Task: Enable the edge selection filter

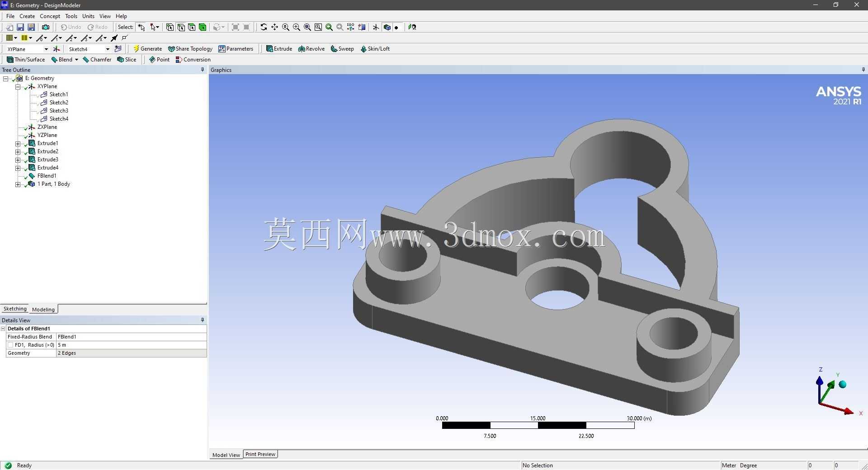Action: (x=181, y=27)
